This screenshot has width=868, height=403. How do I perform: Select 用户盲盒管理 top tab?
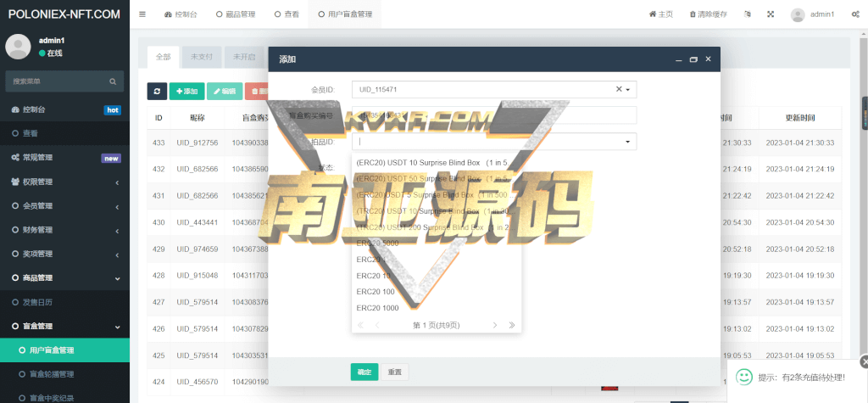345,14
